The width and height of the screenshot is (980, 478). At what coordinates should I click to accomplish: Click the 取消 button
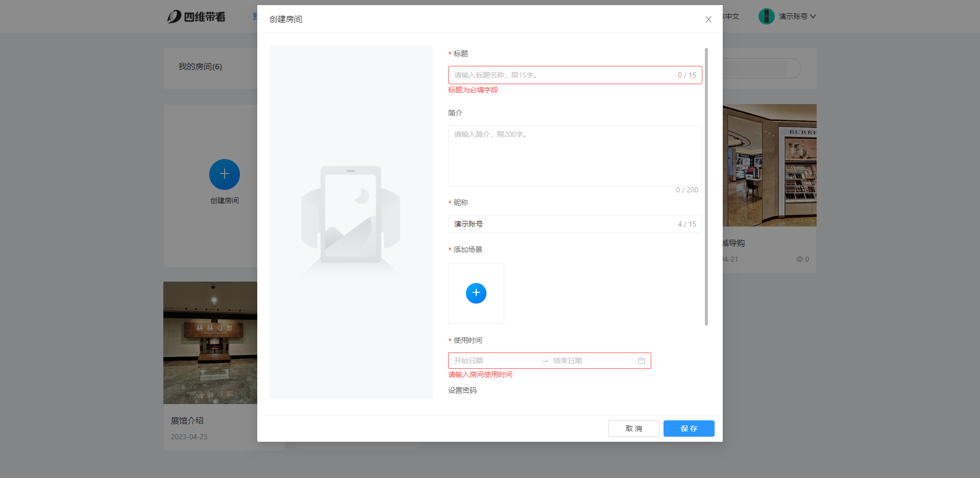633,429
